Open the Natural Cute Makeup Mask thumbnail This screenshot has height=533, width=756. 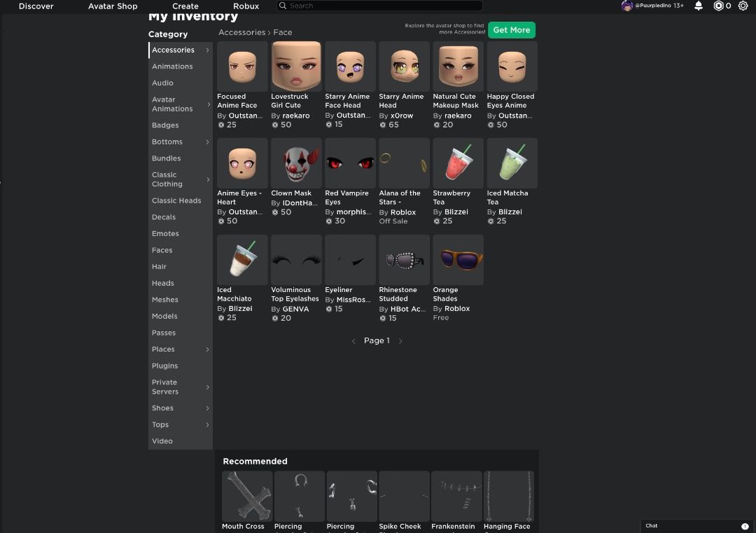(458, 67)
